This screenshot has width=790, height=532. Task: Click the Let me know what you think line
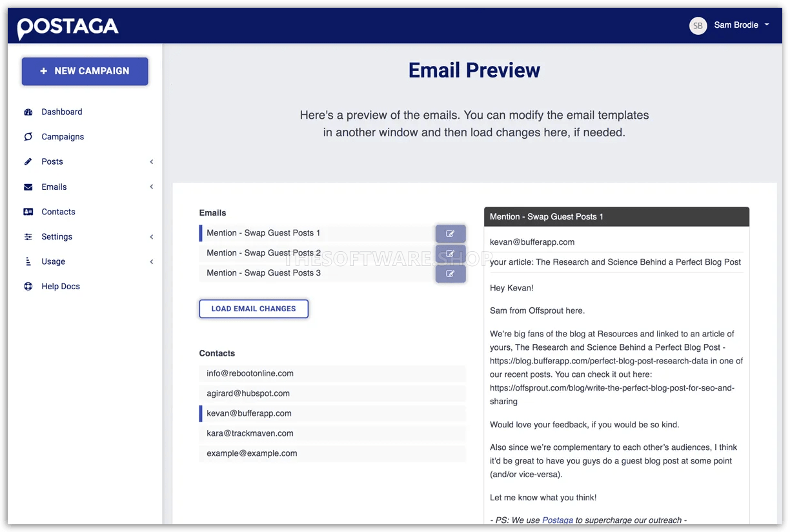[543, 498]
